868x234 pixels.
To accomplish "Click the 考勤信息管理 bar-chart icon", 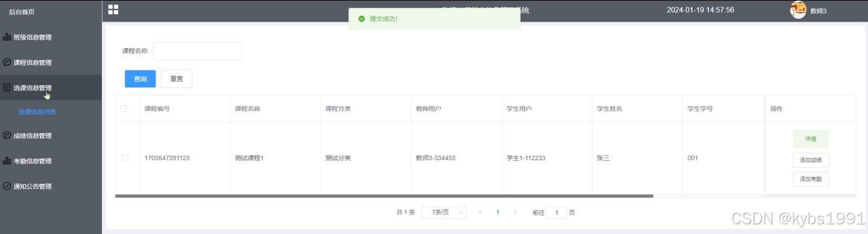I will [7, 161].
